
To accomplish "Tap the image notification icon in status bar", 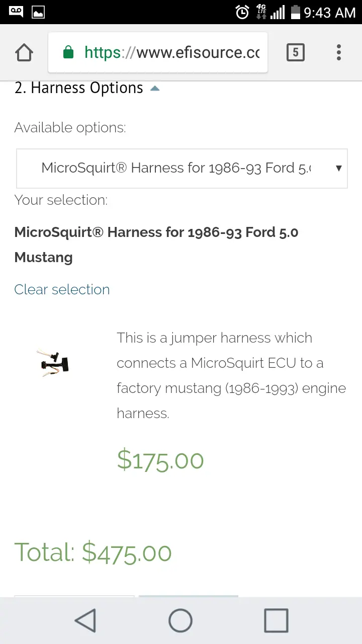I will [38, 12].
